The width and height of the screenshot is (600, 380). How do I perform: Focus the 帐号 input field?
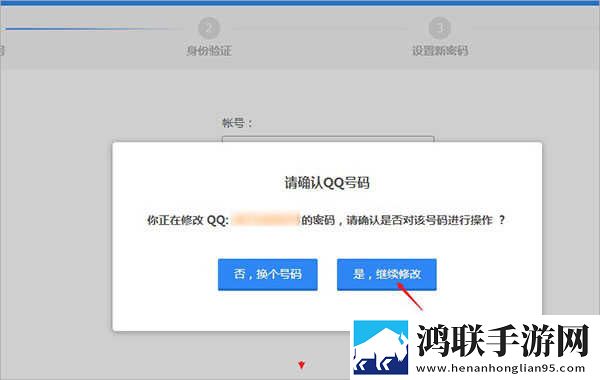328,139
